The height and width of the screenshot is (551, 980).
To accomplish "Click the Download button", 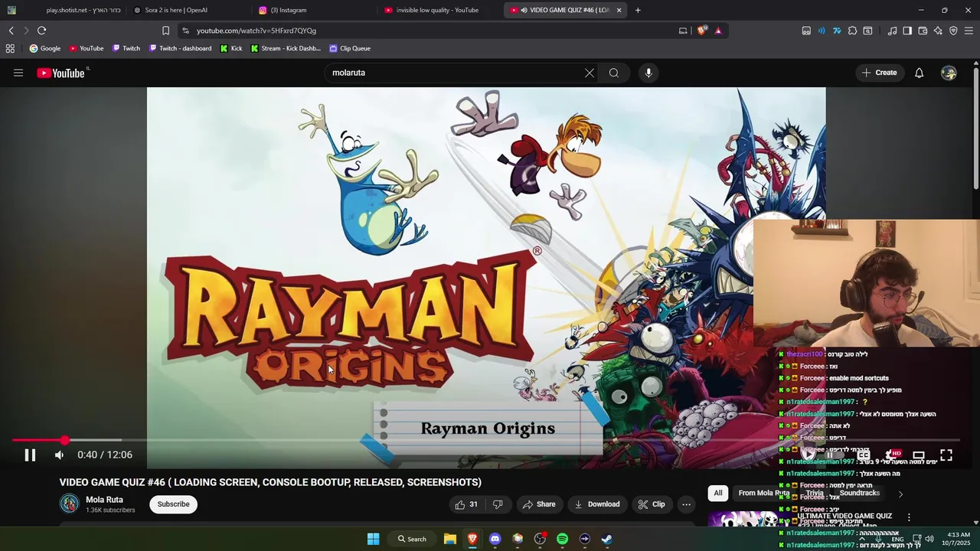I will tap(597, 504).
